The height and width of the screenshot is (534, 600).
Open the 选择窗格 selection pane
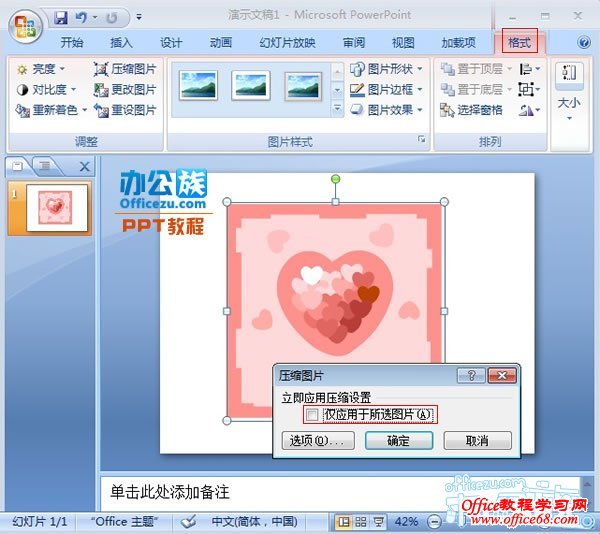(471, 111)
